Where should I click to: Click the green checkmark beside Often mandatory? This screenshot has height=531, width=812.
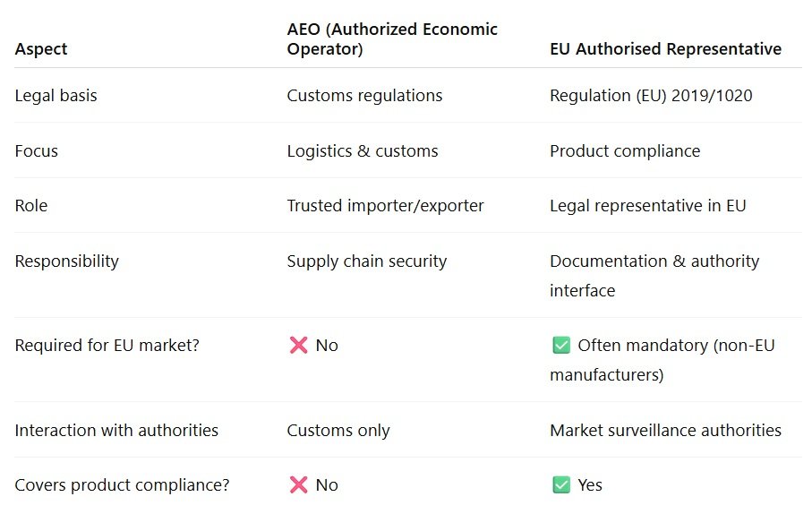(561, 346)
